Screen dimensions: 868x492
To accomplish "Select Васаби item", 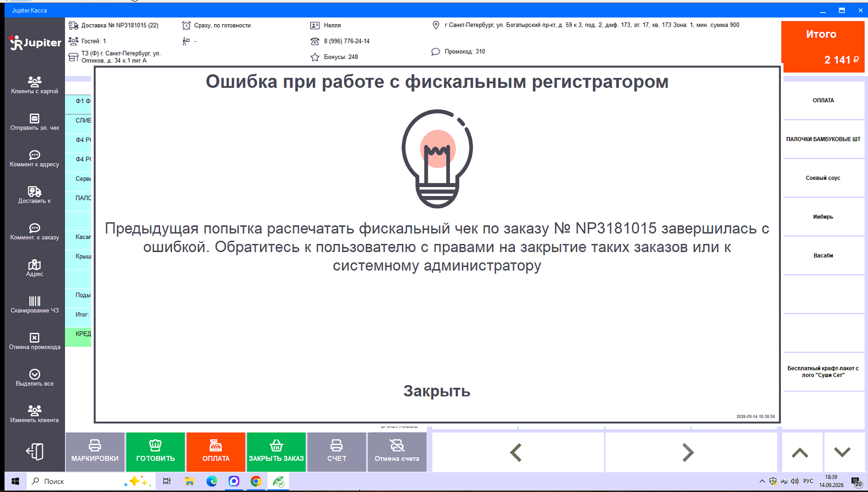I will (823, 256).
